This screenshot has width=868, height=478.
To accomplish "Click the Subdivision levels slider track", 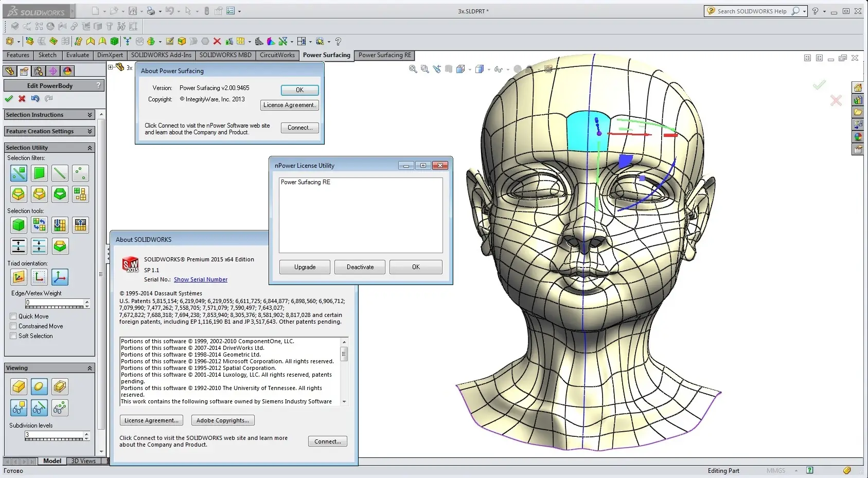I will pos(55,439).
